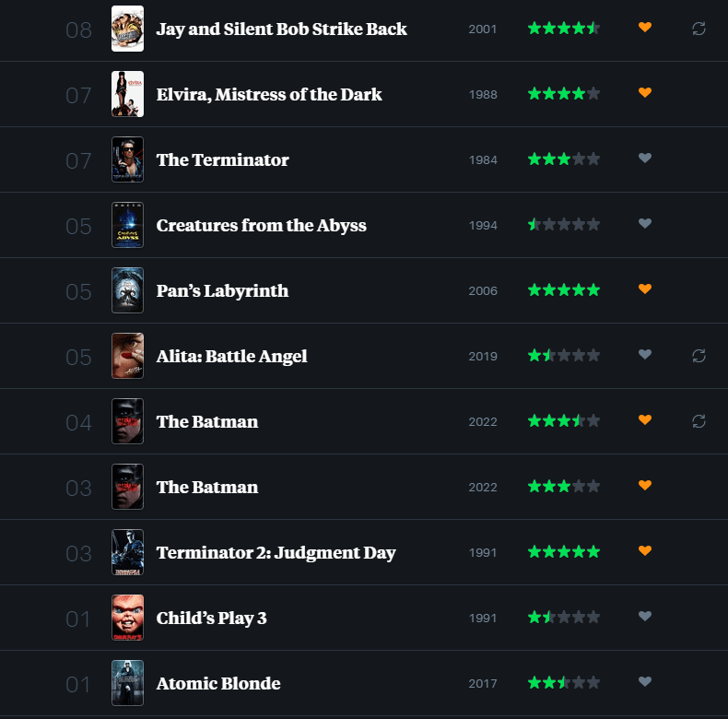Open the Child's Play 3 poster thumbnail
The image size is (728, 719).
[127, 618]
